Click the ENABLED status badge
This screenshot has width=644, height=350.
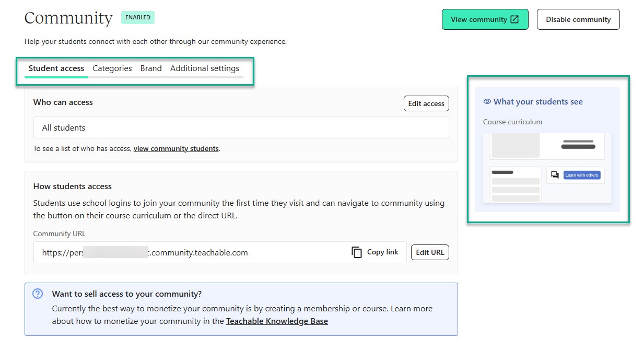point(138,17)
